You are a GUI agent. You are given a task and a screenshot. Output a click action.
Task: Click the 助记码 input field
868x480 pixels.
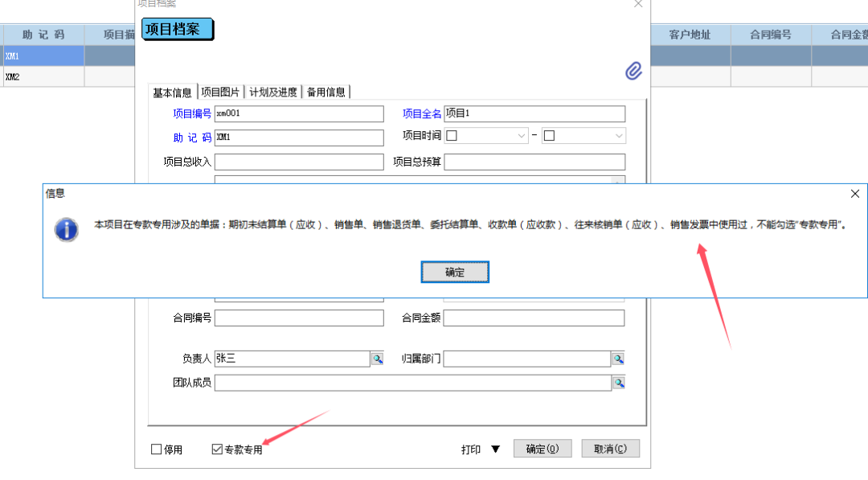(299, 137)
